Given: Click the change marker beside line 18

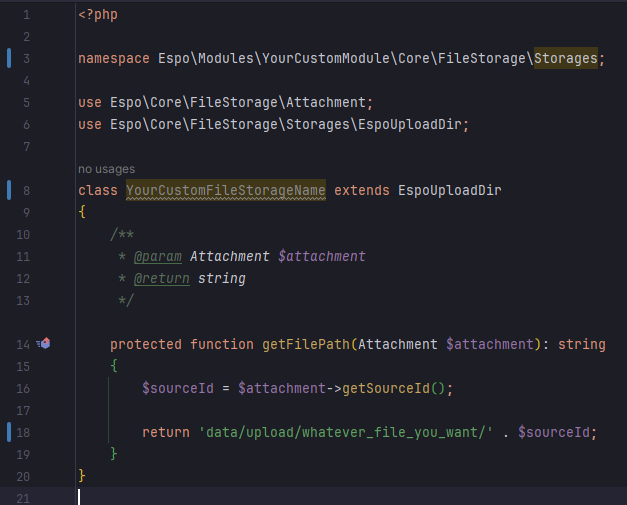Looking at the screenshot, I should pos(9,432).
